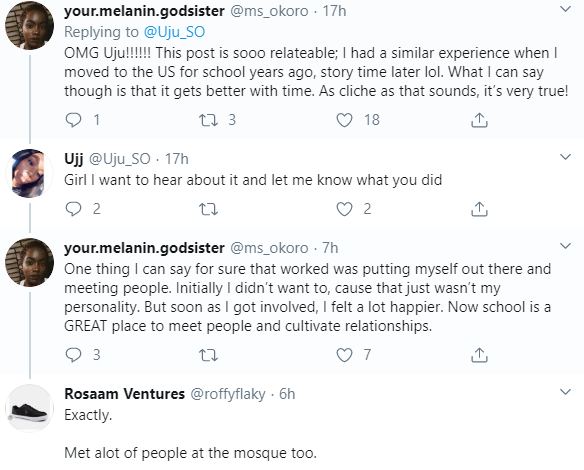Open the @roffyflaky handle
The image size is (584, 470).
coord(228,394)
